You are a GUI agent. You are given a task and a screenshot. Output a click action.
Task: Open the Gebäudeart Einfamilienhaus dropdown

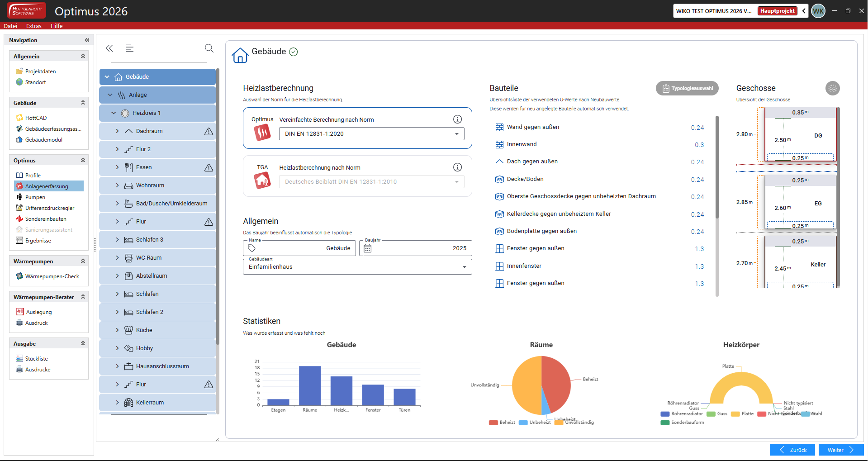click(357, 267)
